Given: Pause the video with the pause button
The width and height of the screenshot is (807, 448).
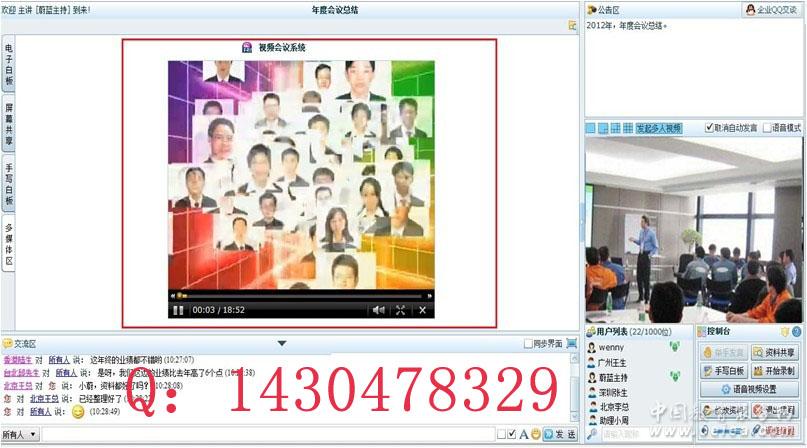Looking at the screenshot, I should 179,310.
